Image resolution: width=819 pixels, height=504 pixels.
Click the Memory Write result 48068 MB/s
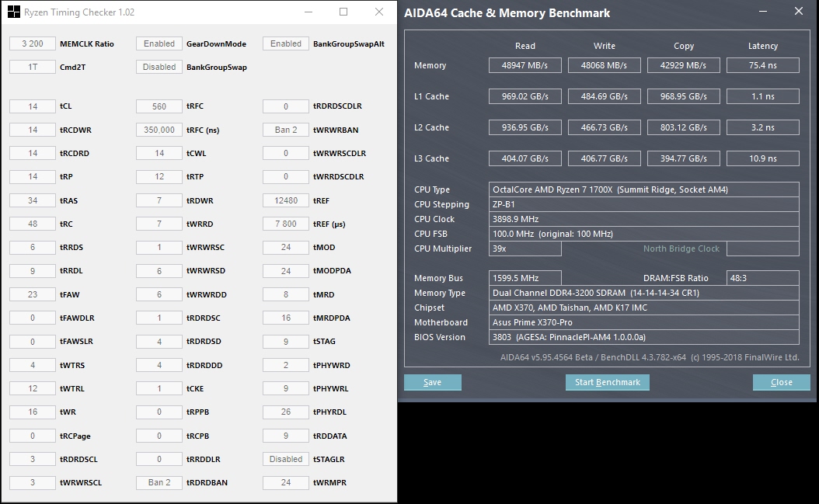click(605, 65)
